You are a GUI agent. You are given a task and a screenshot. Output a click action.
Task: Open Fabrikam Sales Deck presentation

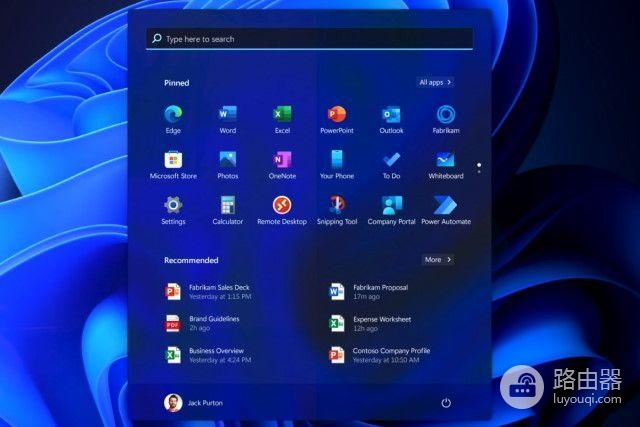pos(208,291)
